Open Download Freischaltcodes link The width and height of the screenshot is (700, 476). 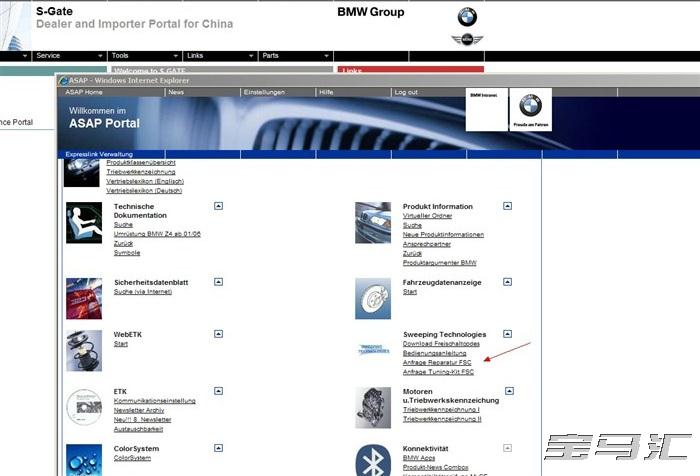(441, 344)
